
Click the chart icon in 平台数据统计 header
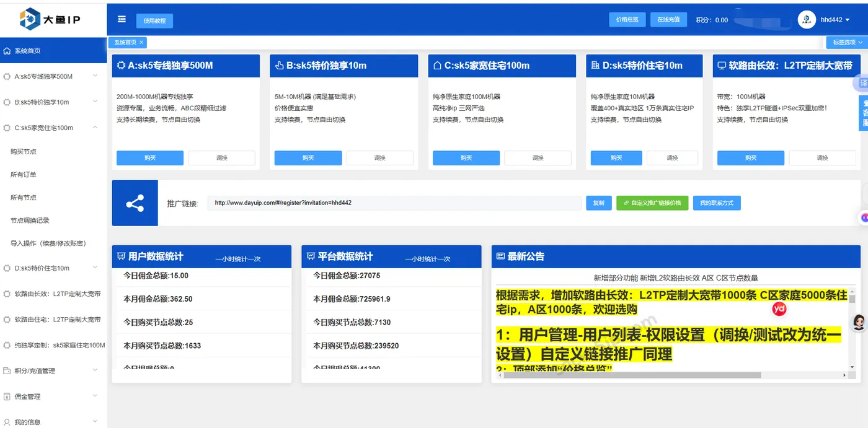coord(311,256)
